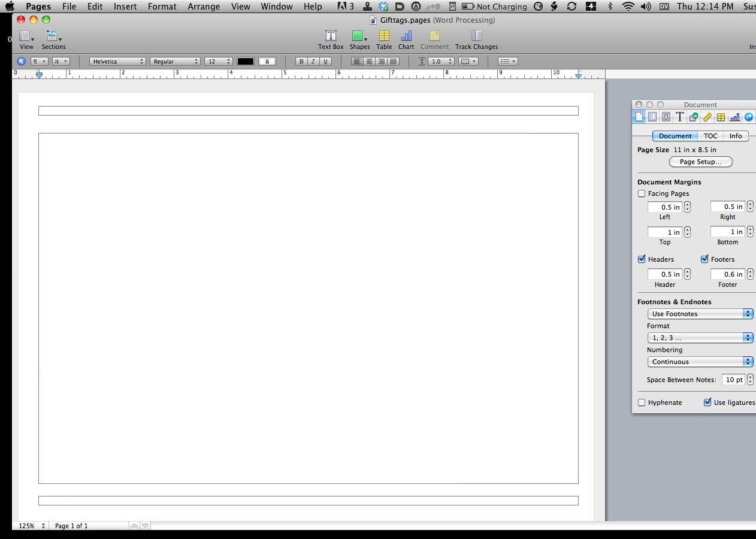This screenshot has height=539, width=756.
Task: Align text right
Action: click(x=381, y=61)
